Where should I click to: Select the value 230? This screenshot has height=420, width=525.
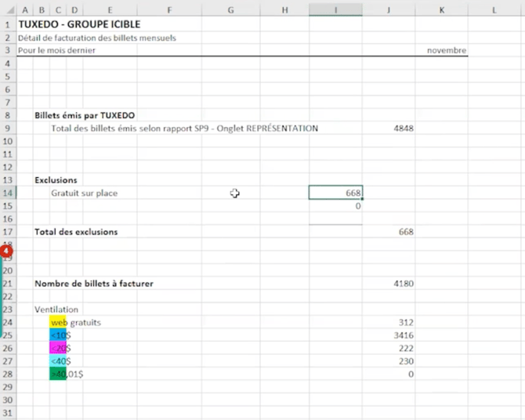click(x=406, y=361)
